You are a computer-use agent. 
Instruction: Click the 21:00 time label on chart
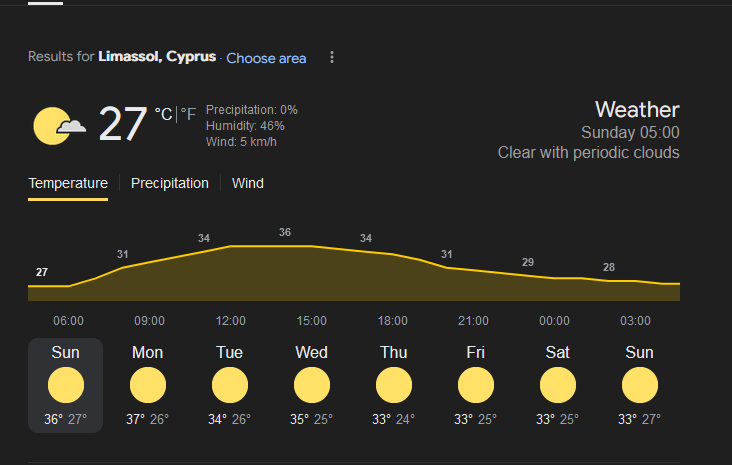(x=473, y=321)
